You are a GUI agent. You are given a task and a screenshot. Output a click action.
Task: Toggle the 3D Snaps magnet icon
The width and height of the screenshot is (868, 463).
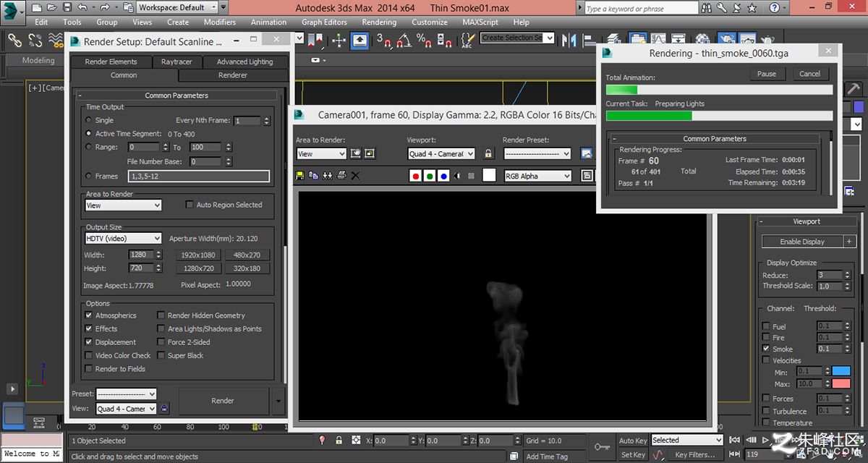coord(384,41)
